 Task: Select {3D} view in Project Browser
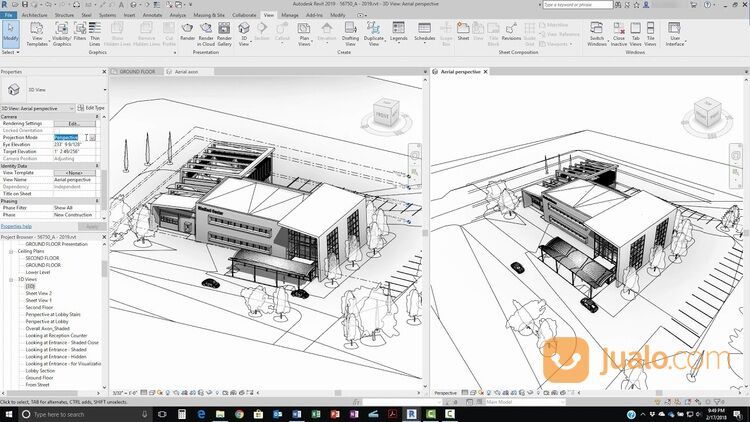pos(30,286)
